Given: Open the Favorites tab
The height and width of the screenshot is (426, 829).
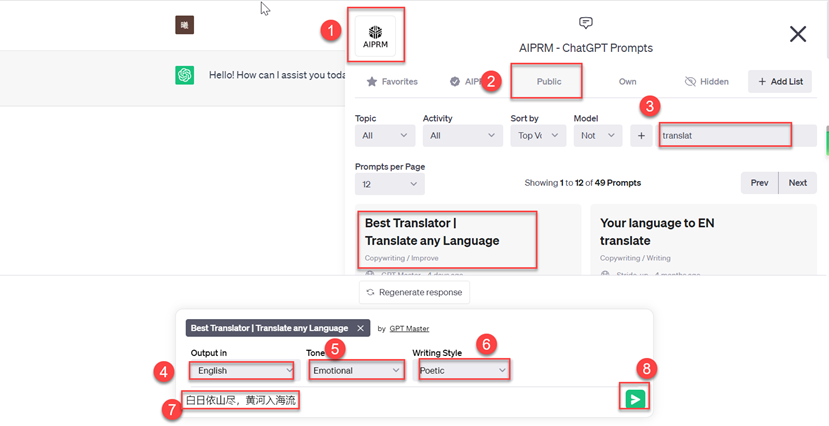Looking at the screenshot, I should pos(392,81).
